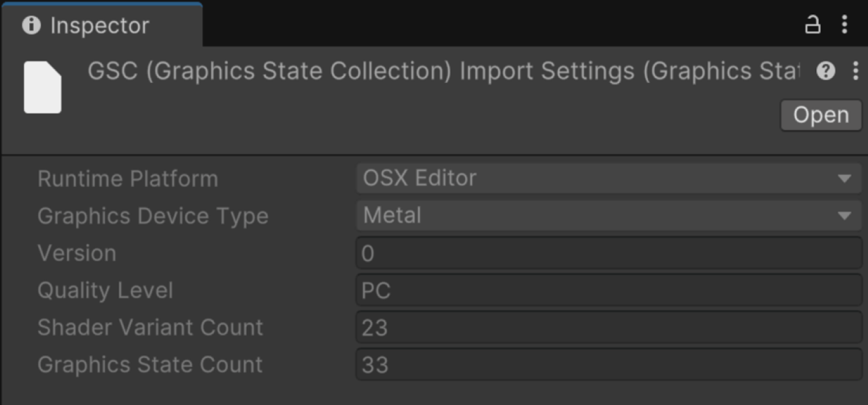This screenshot has width=868, height=405.
Task: Open the help question mark icon
Action: tap(826, 71)
